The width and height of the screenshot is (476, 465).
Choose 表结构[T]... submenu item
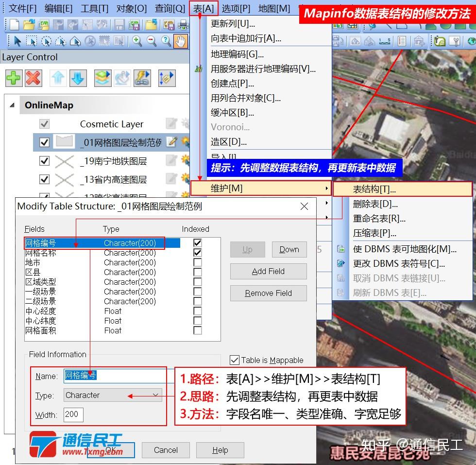403,189
